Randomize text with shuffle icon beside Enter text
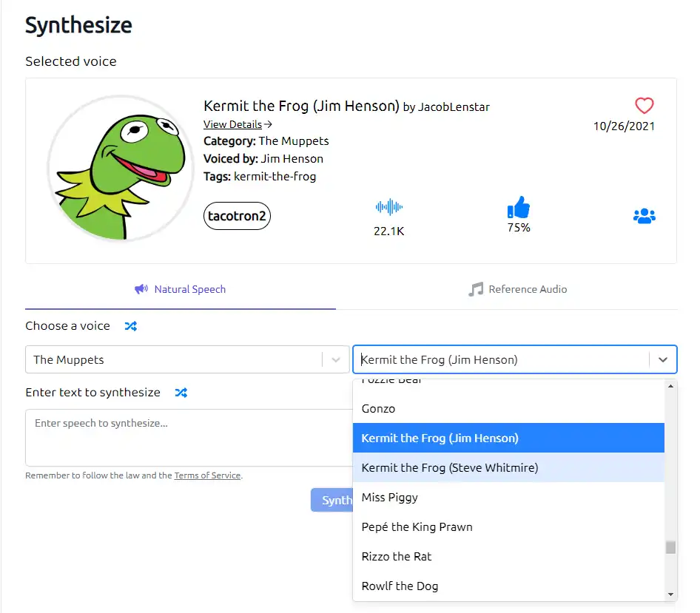 (181, 393)
